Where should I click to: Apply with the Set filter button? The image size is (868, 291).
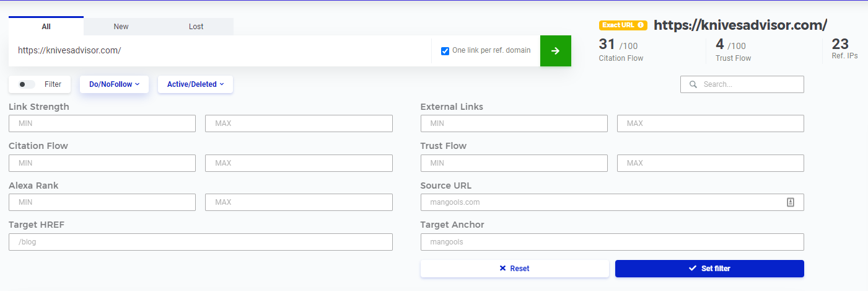(709, 269)
